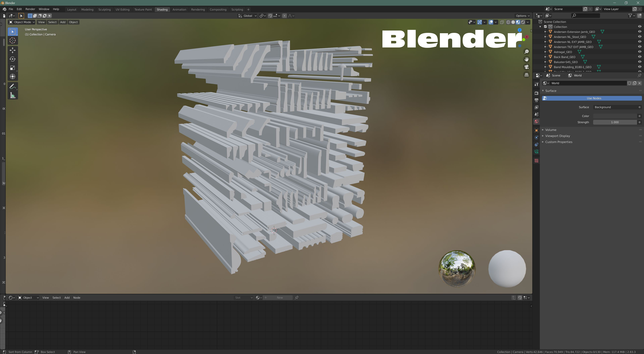Activate the Move tool
Screen dimensions: 644x354
tap(13, 50)
